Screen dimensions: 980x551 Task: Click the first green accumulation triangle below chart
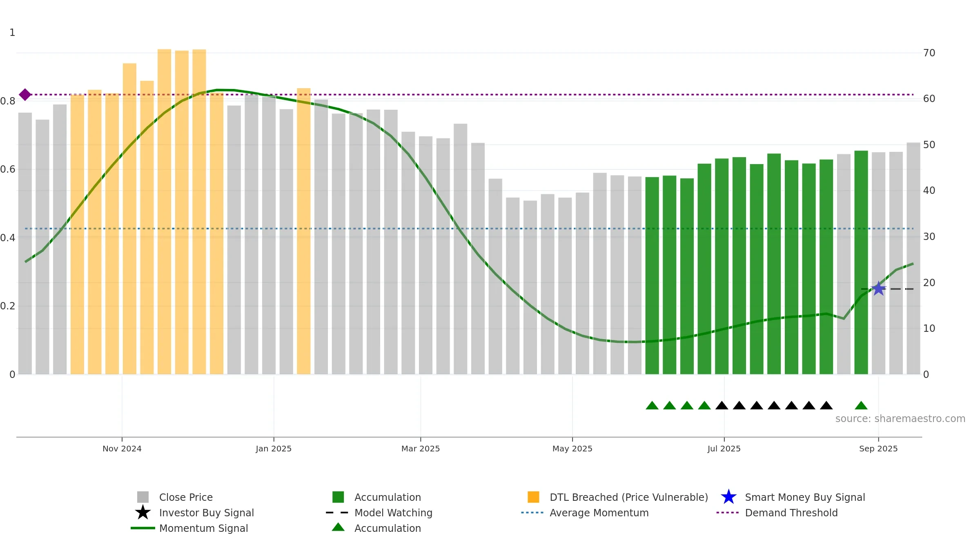[x=652, y=405]
